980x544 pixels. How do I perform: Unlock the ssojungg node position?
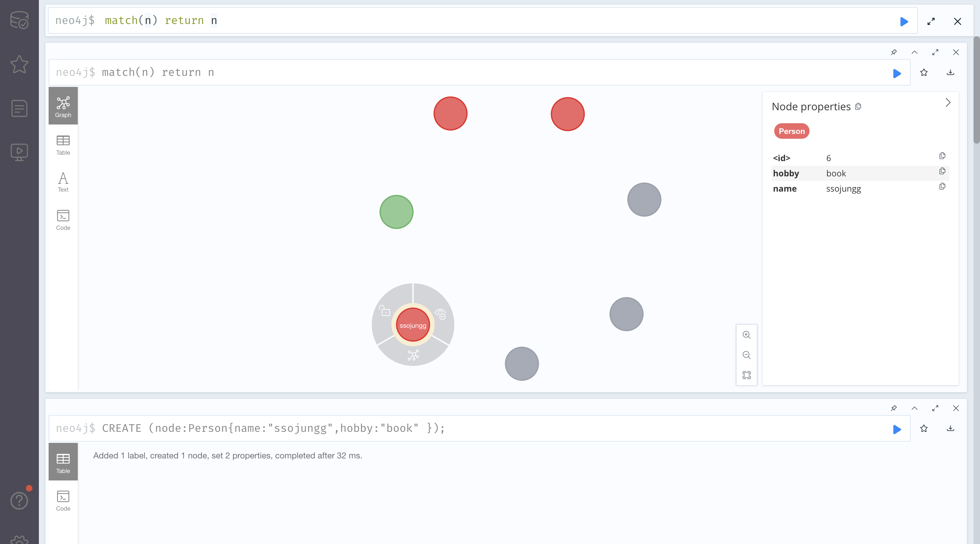click(x=385, y=311)
